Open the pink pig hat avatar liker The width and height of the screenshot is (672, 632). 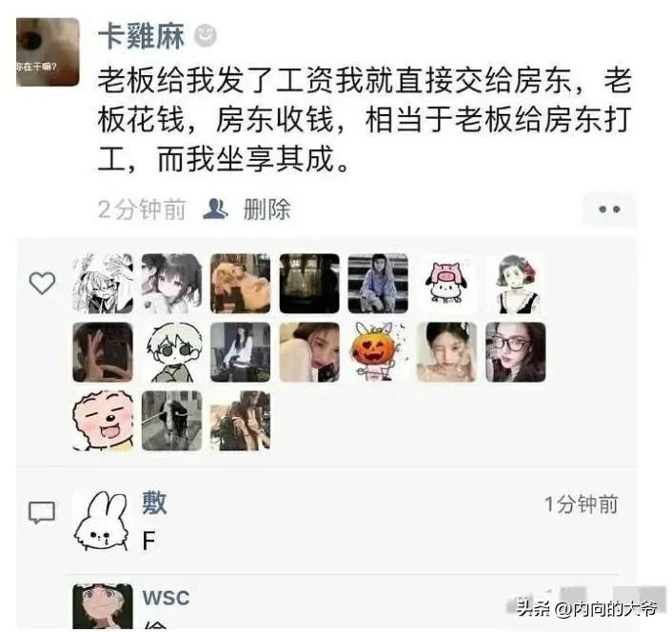[x=446, y=284]
